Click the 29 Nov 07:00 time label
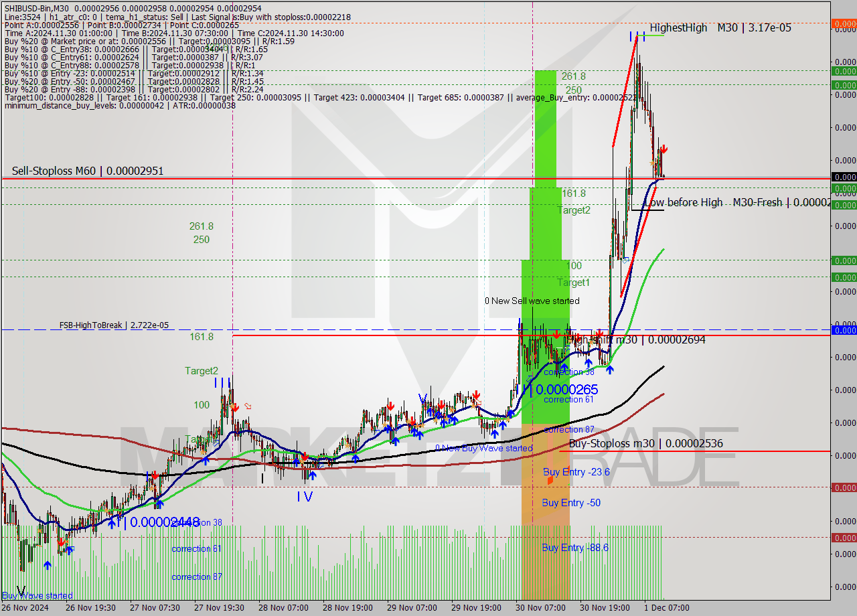The width and height of the screenshot is (857, 616). [x=411, y=608]
